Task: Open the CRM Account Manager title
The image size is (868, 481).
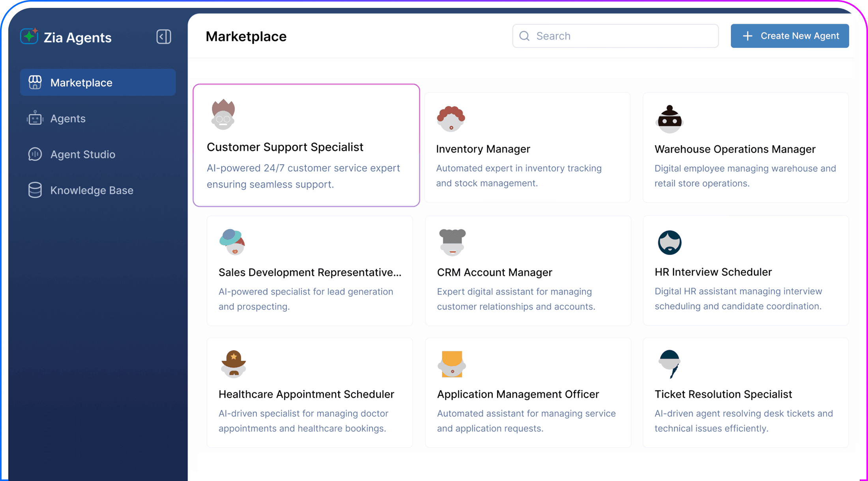Action: 494,272
